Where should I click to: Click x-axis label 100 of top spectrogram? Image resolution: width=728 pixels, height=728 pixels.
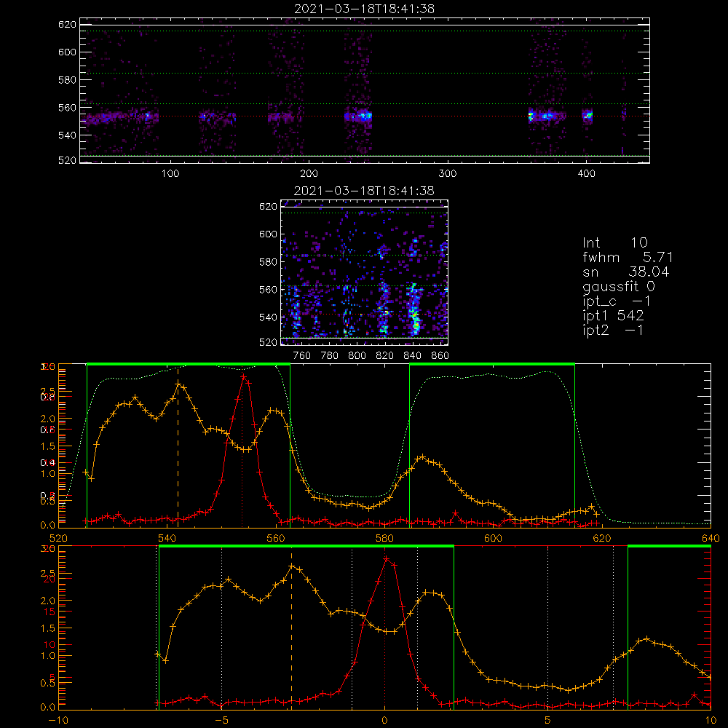[x=170, y=174]
